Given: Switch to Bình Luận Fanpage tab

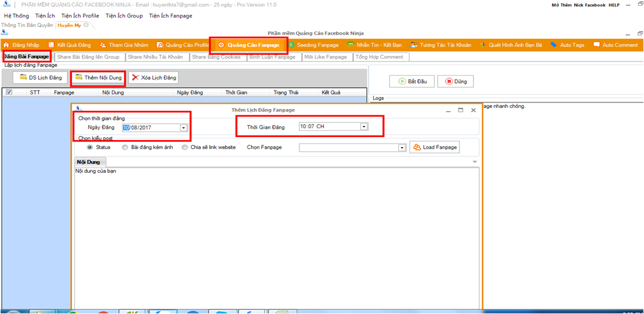Looking at the screenshot, I should 272,57.
